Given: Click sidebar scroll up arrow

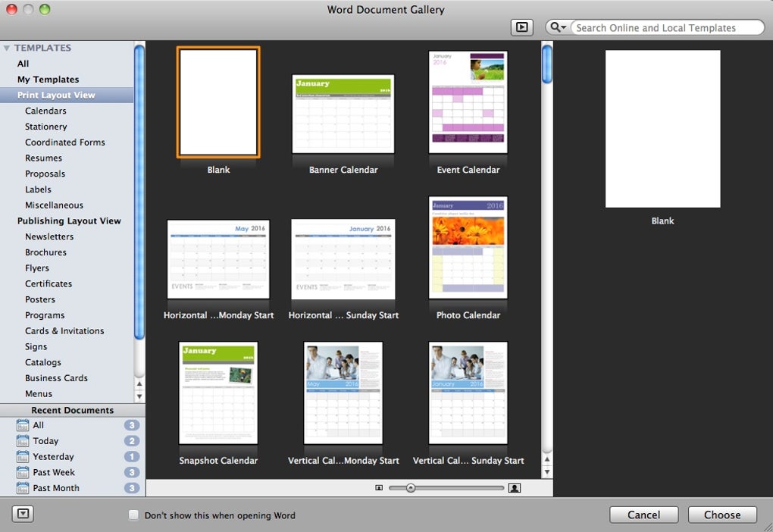Looking at the screenshot, I should click(x=139, y=383).
